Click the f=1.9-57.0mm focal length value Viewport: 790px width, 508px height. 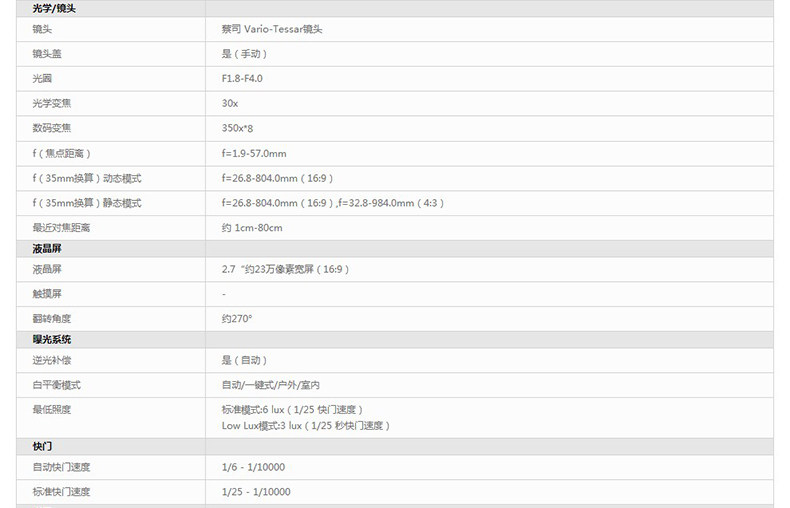[x=254, y=153]
